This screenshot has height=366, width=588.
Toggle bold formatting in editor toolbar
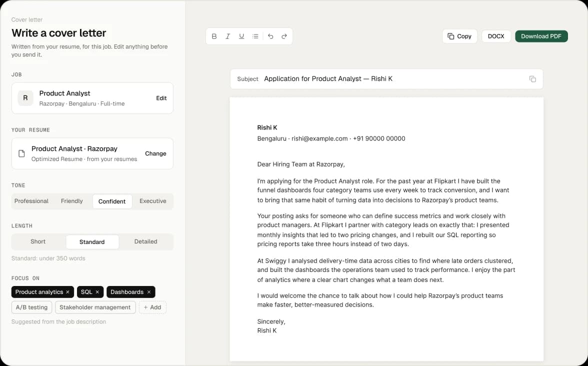click(214, 36)
